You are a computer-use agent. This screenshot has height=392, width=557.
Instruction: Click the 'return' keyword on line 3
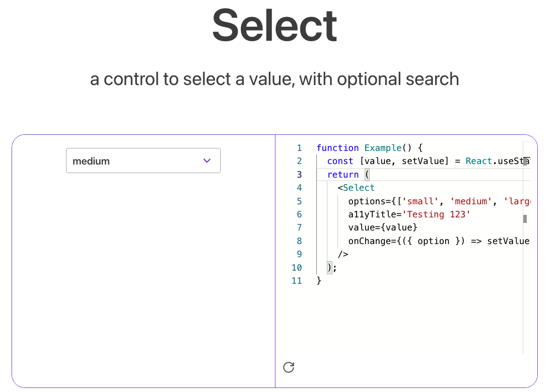(x=343, y=174)
